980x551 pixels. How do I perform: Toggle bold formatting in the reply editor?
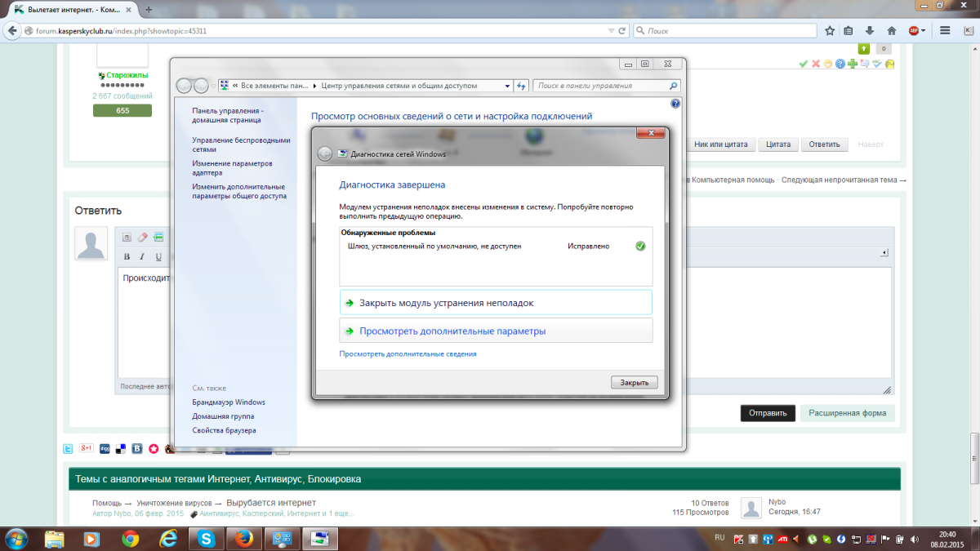tap(127, 257)
